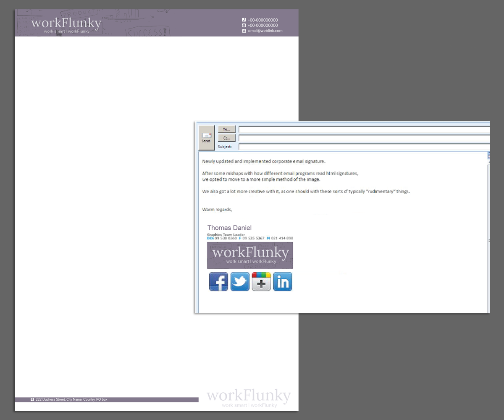This screenshot has height=420, width=504.
Task: Click the "we opted to move" email line
Action: point(261,179)
